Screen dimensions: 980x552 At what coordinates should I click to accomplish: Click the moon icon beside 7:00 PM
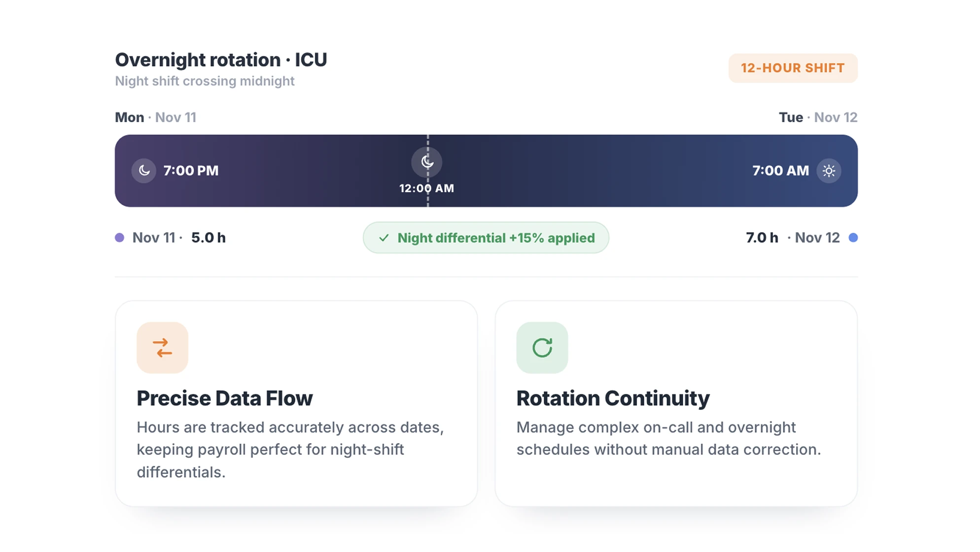coord(143,171)
